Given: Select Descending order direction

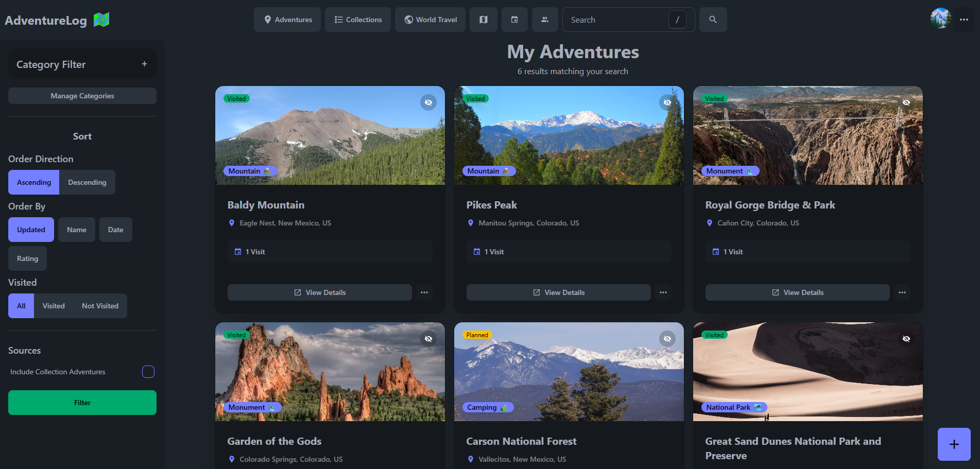Looking at the screenshot, I should 87,182.
